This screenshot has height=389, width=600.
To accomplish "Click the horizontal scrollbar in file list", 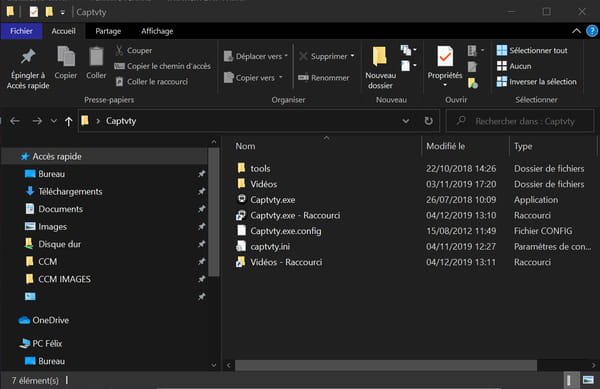I will tap(386, 365).
